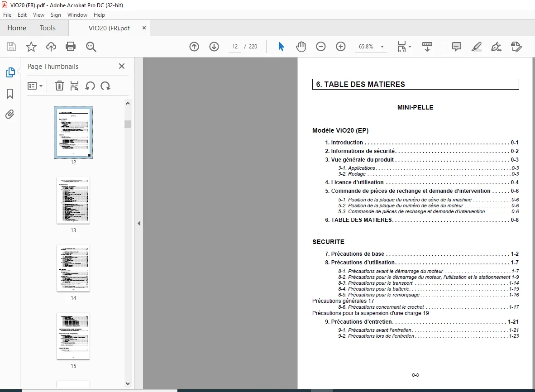This screenshot has width=535, height=392.
Task: Select page 14 thumbnail
Action: 73,268
